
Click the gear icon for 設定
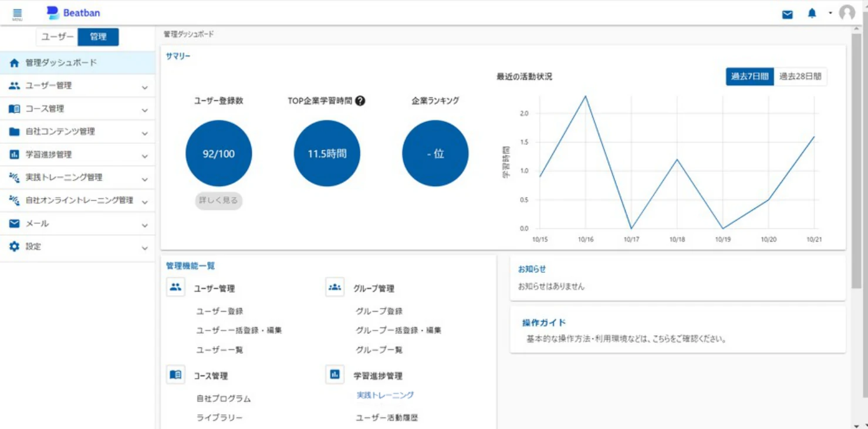(x=15, y=246)
